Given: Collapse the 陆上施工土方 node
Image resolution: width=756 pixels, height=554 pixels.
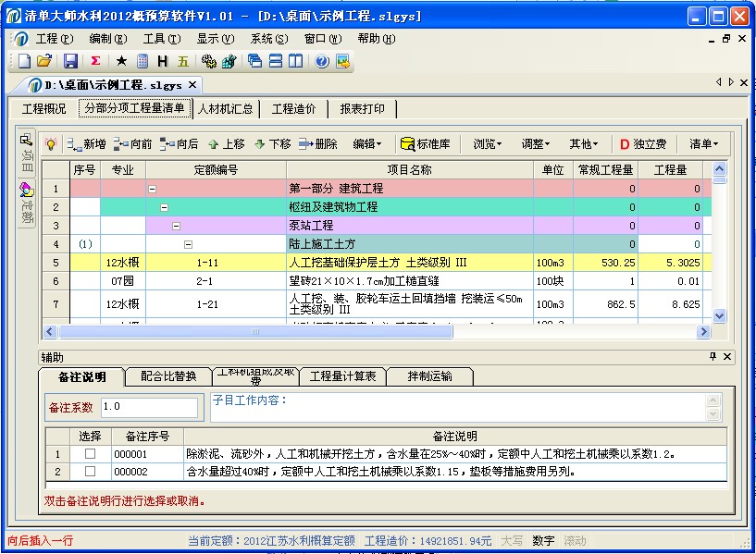Looking at the screenshot, I should tap(189, 245).
